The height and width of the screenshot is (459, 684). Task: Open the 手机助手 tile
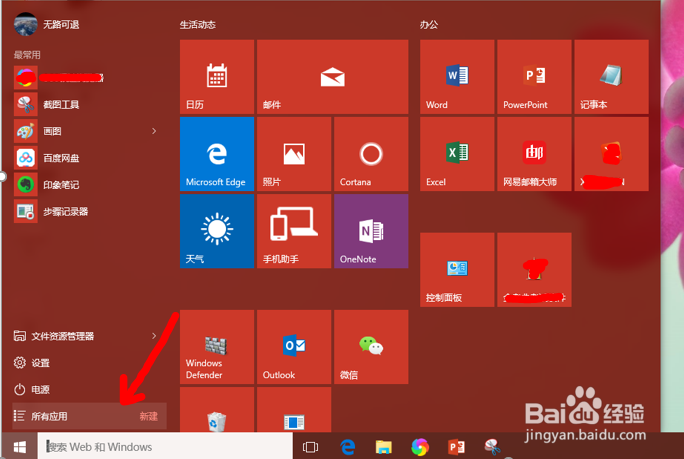point(294,231)
